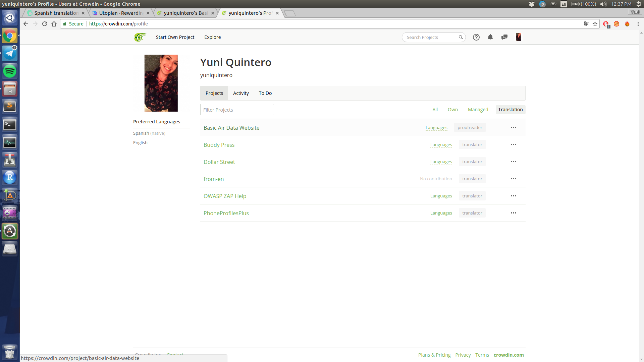Reload the page
Screen dimensions: 644x362
tap(45, 24)
